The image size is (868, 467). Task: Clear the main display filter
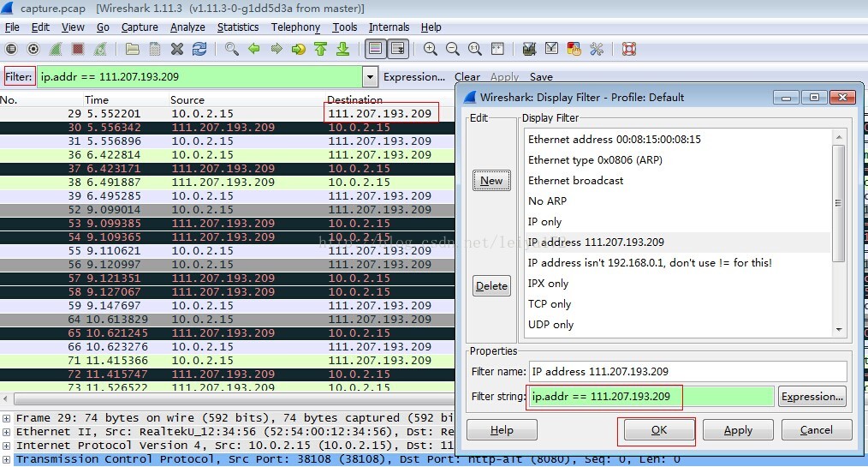click(x=467, y=76)
